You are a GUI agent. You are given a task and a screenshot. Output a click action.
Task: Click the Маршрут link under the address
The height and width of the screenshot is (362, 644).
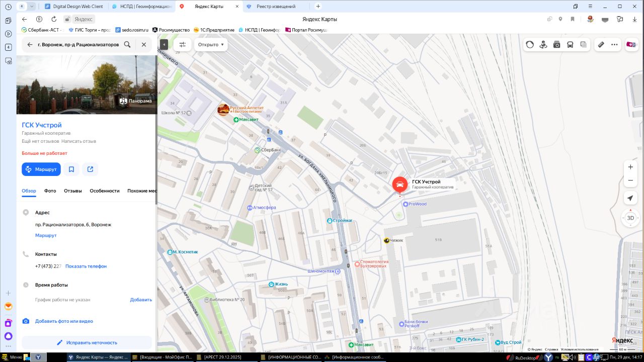pyautogui.click(x=46, y=236)
